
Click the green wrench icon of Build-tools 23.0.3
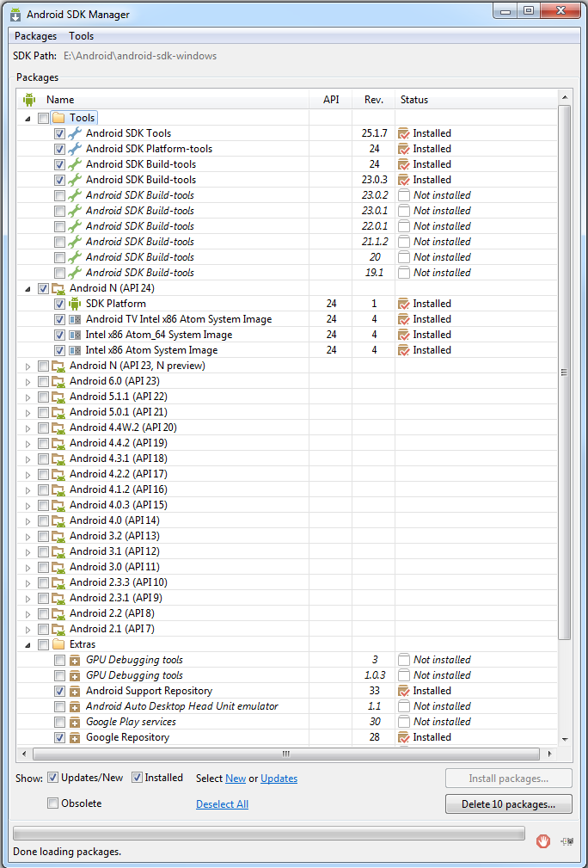click(75, 180)
